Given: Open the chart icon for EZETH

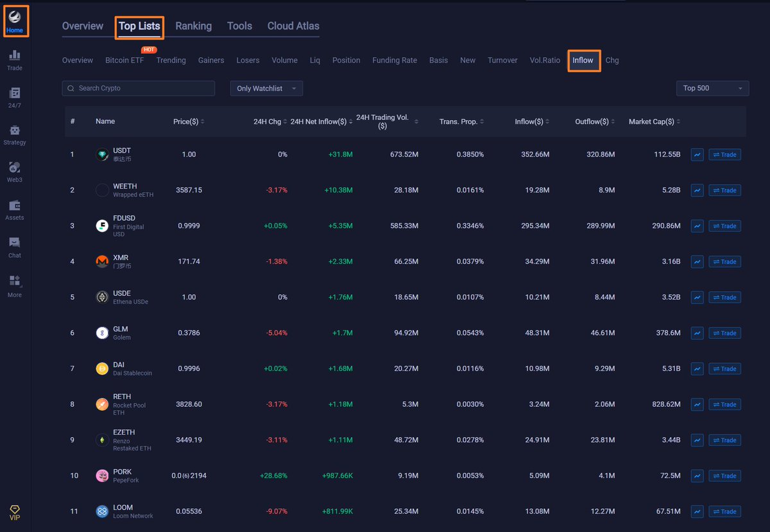Looking at the screenshot, I should 697,440.
